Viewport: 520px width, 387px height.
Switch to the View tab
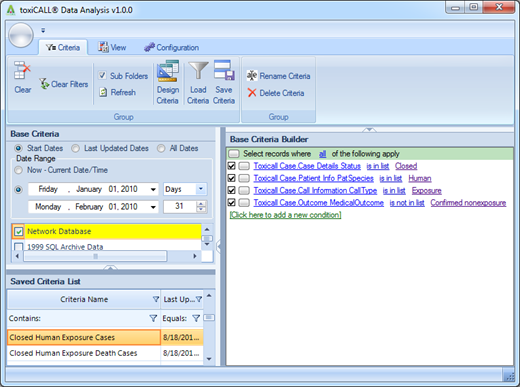pos(112,47)
